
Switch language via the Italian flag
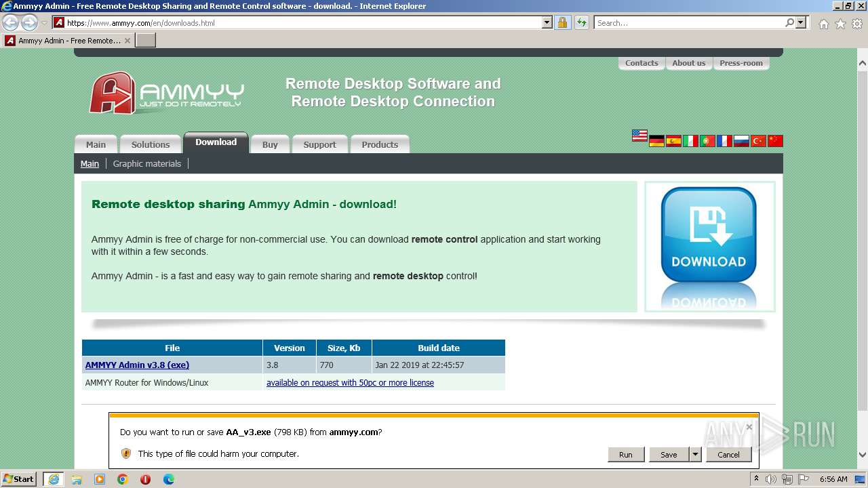[x=690, y=141]
